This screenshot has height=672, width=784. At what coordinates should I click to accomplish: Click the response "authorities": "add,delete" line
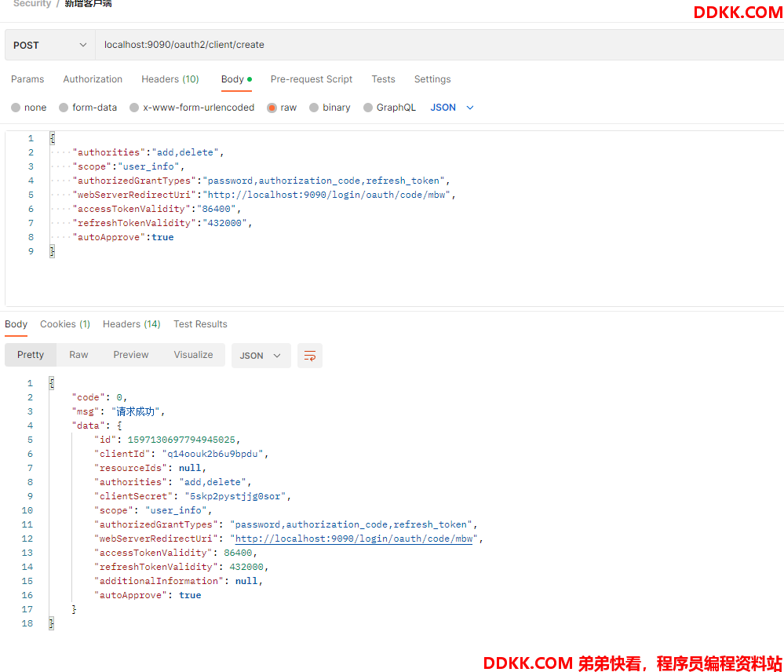click(173, 482)
